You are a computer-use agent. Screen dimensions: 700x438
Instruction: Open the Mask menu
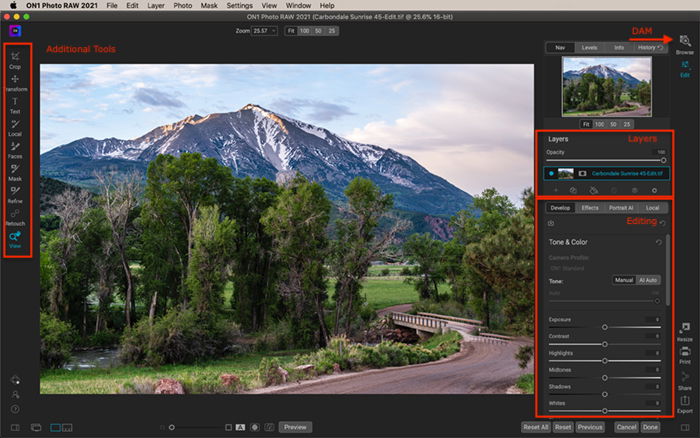(208, 5)
